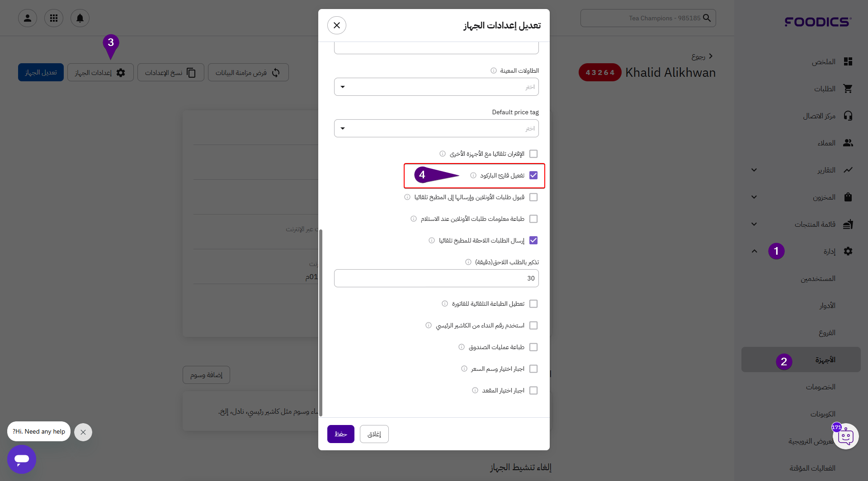
Task: Click the تذكير بالطلب اللاحق minutes field
Action: [436, 278]
